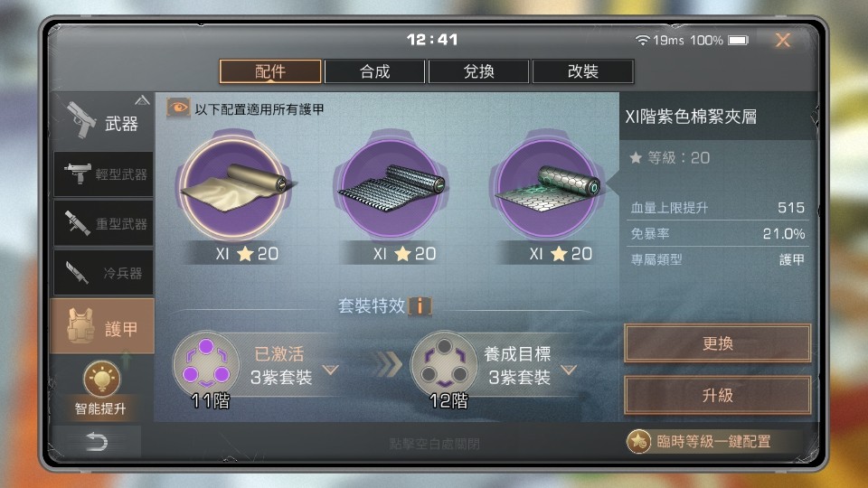Select the XI purple cotton cloth armor material
Image resolution: width=868 pixels, height=488 pixels.
pyautogui.click(x=234, y=188)
